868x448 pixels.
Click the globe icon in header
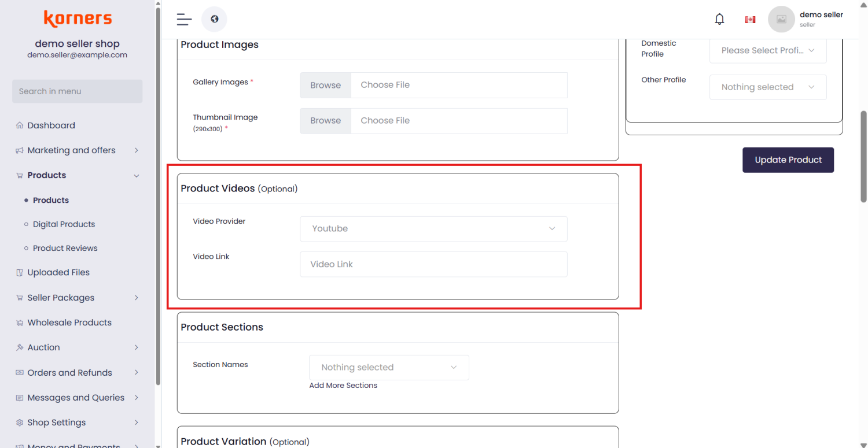tap(214, 20)
